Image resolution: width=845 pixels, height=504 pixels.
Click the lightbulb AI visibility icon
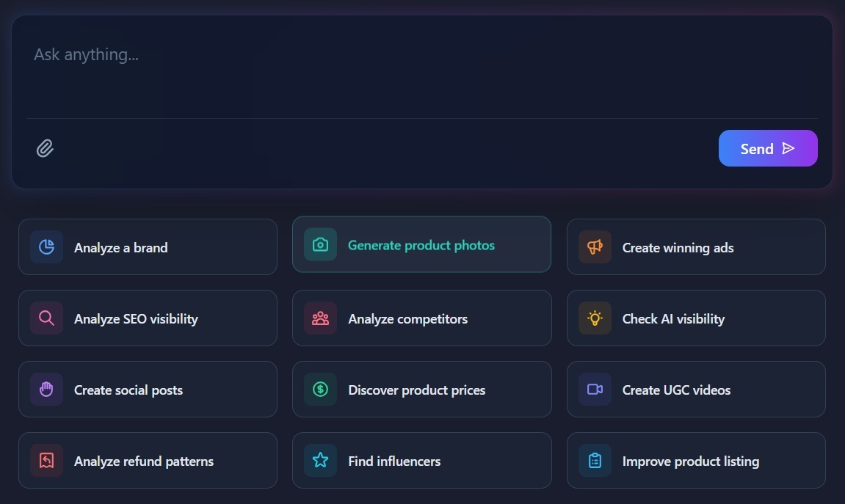595,318
